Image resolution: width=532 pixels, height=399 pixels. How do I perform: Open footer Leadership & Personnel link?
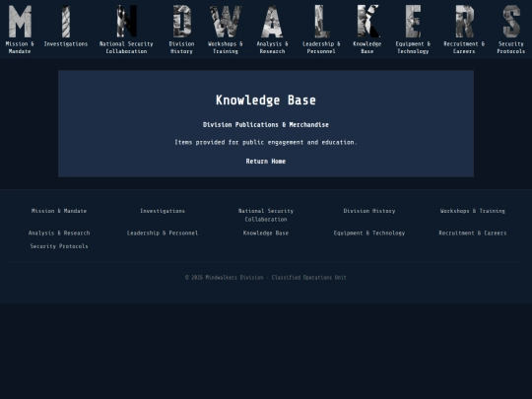163,233
